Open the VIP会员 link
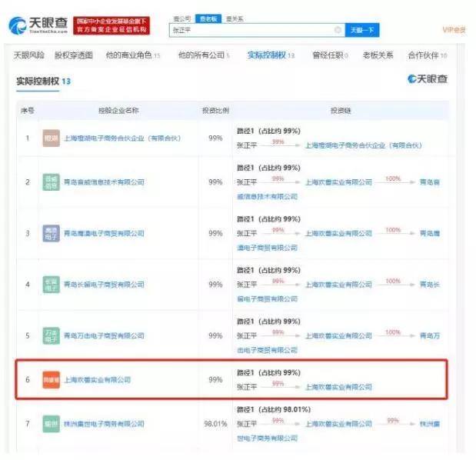Viewport: 476px width, 460px height. (x=454, y=30)
